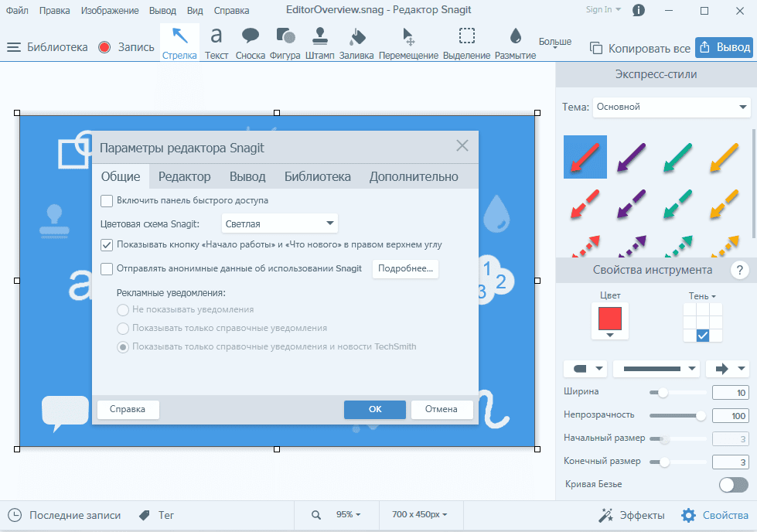Click the Копировать все copy icon

coord(596,48)
